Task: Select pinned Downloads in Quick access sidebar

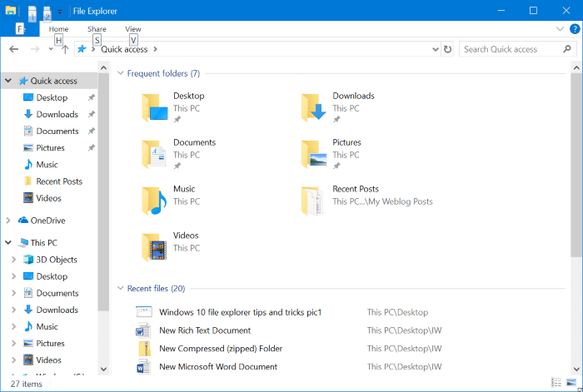Action: click(57, 114)
